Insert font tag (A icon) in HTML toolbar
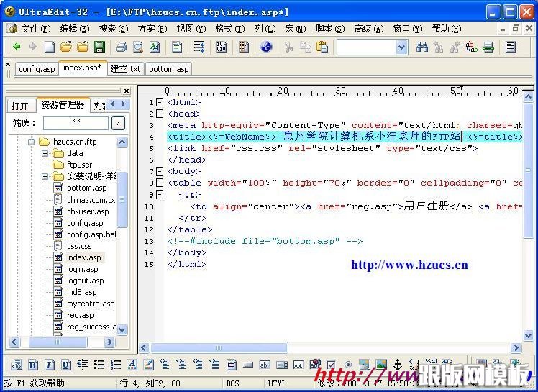The height and width of the screenshot is (392, 538). (132, 365)
